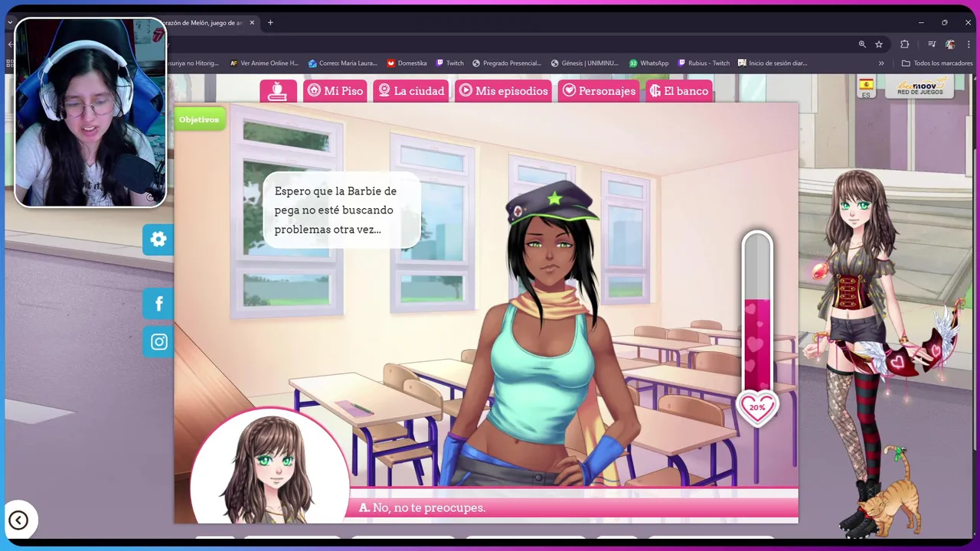Open Mis episodios tab
Image resolution: width=980 pixels, height=551 pixels.
(x=503, y=91)
